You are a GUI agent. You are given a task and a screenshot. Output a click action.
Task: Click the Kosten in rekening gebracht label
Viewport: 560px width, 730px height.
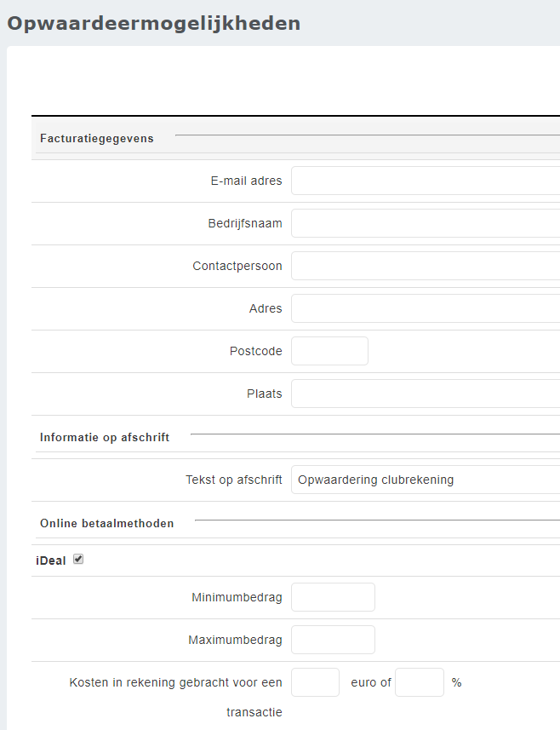coord(175,682)
